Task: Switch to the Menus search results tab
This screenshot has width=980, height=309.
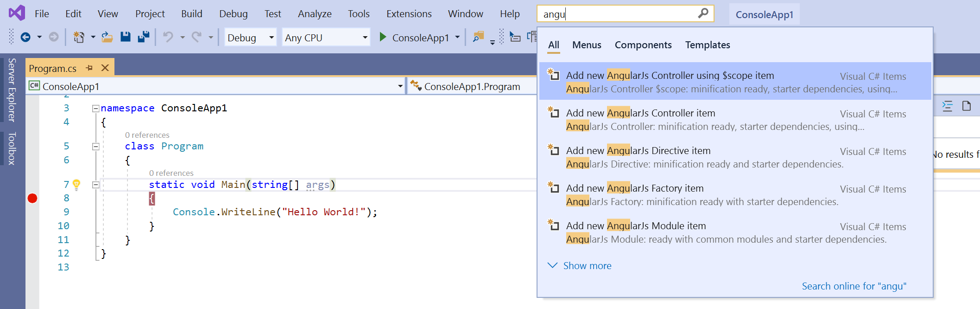Action: (587, 45)
